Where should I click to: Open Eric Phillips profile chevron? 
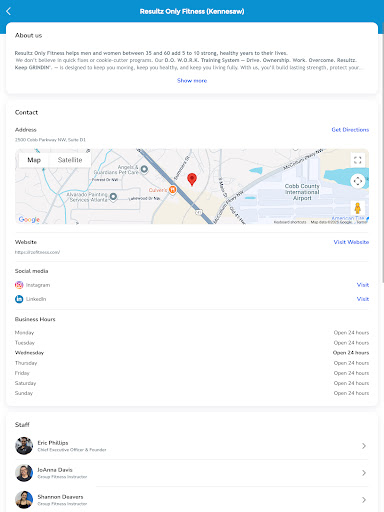point(364,446)
